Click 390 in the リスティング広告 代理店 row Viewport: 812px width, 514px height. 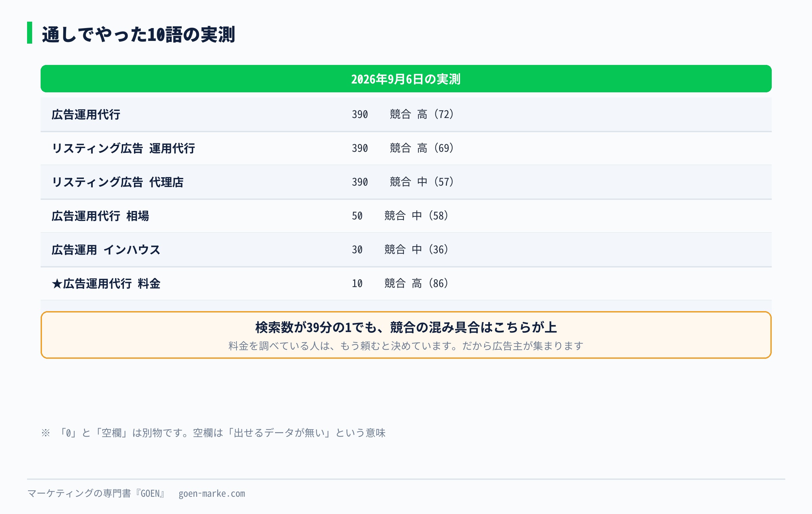[x=360, y=182]
